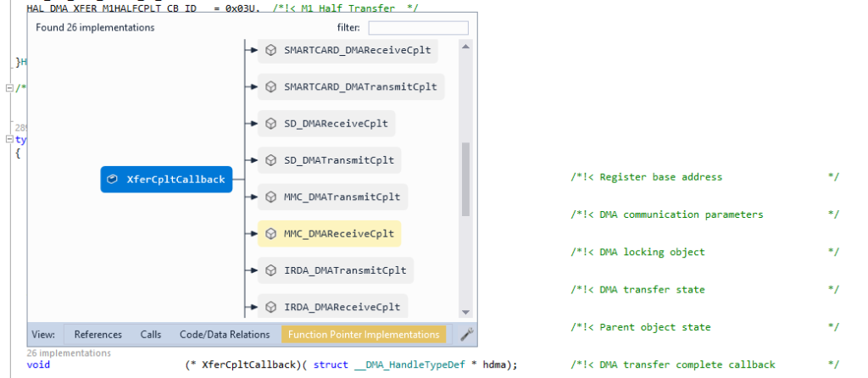Click the cube icon beside SD_DMATransmitCplt
868x378 pixels.
[x=271, y=160]
